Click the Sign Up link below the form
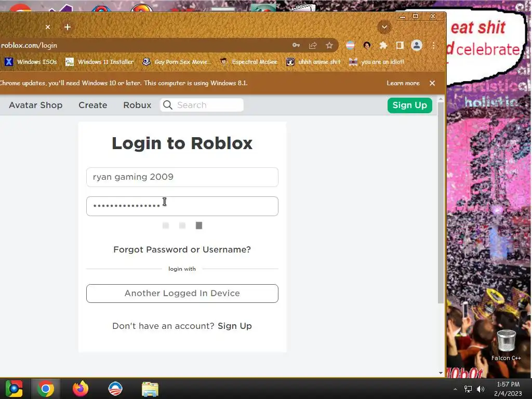 tap(235, 326)
